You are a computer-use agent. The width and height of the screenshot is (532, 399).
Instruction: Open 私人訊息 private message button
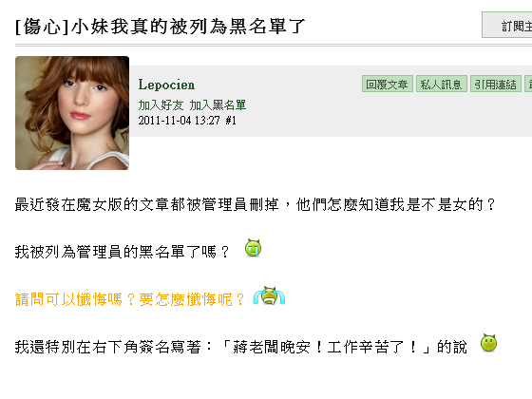pos(442,84)
